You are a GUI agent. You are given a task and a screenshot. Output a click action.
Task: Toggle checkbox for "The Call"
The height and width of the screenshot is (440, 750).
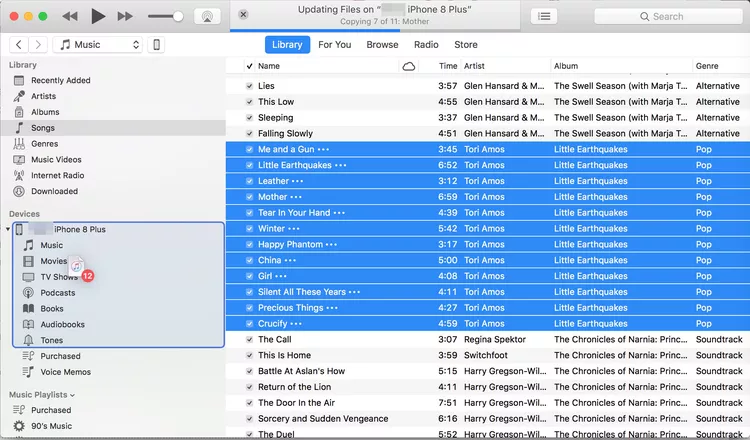click(x=249, y=340)
